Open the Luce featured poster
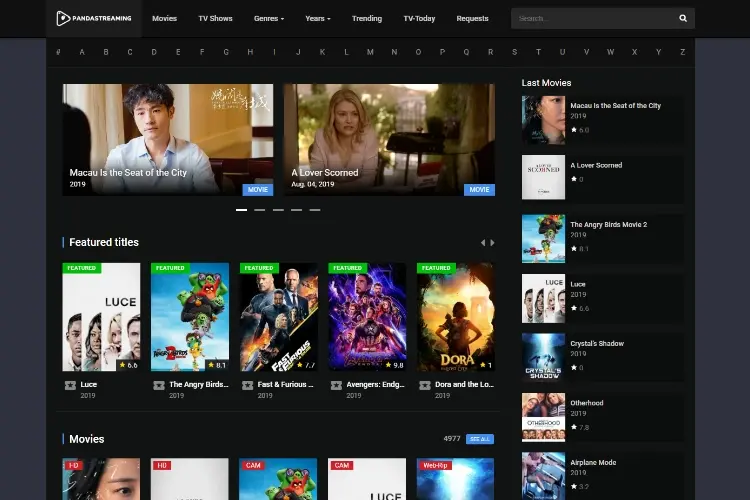 [x=101, y=317]
